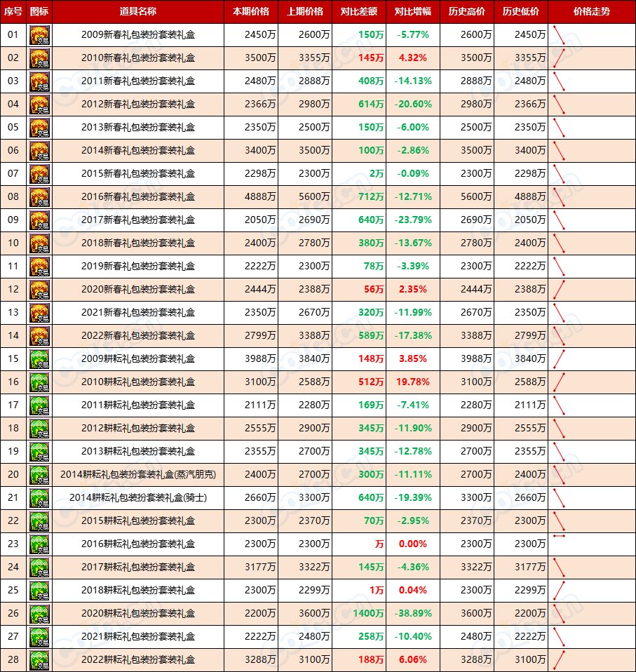Click the 2018新春礼包装扮套装礼盒 name
The width and height of the screenshot is (636, 672).
point(138,243)
